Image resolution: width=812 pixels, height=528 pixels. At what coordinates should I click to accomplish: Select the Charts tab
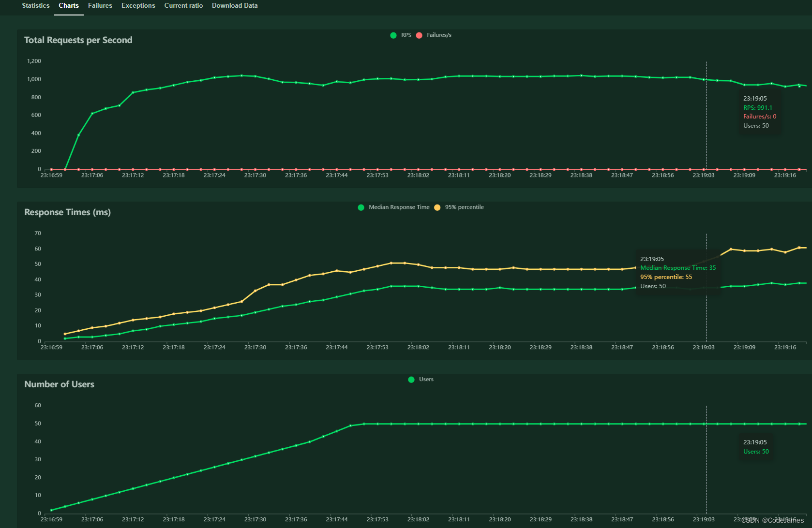tap(69, 6)
